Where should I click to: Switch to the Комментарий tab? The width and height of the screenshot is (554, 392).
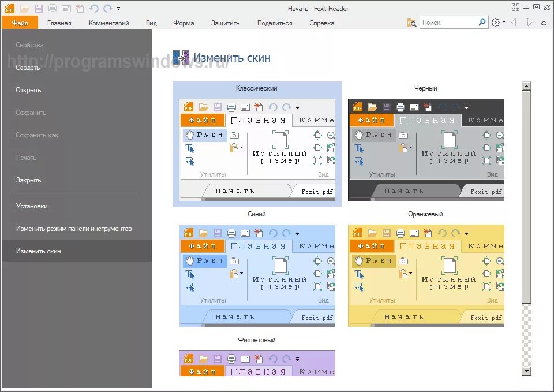pyautogui.click(x=109, y=23)
